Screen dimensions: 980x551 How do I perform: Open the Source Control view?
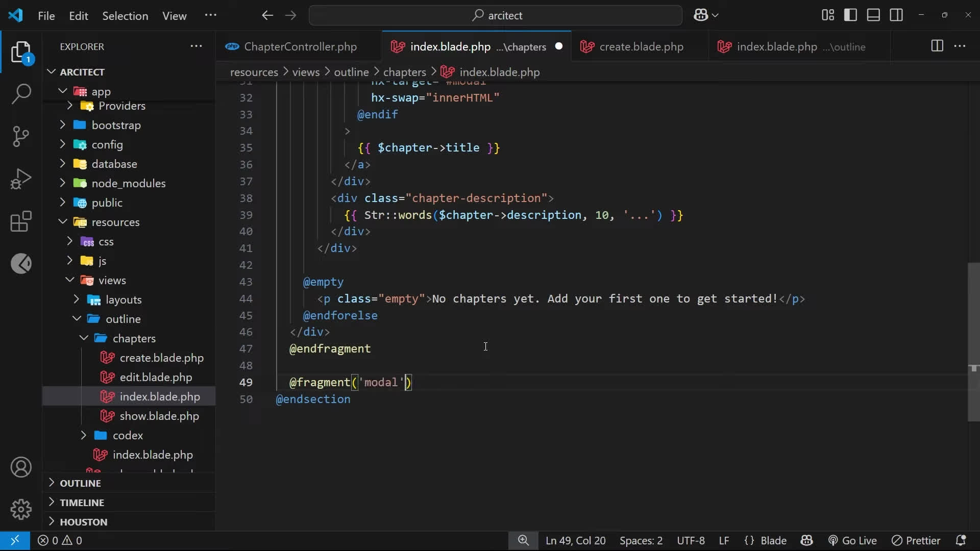click(21, 136)
